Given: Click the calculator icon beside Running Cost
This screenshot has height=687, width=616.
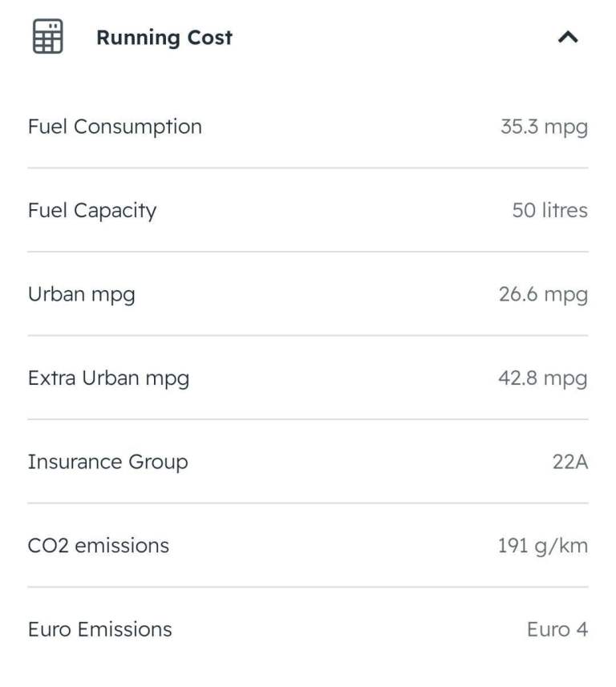Looking at the screenshot, I should click(47, 37).
